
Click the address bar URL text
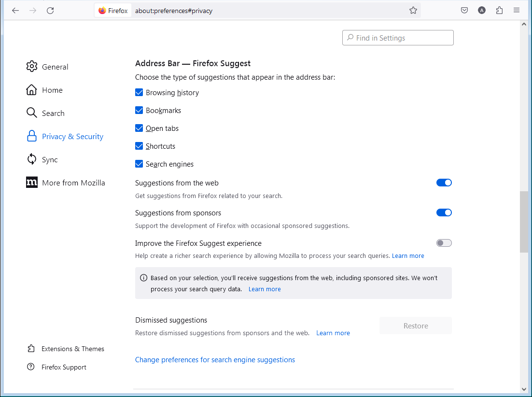(x=174, y=11)
